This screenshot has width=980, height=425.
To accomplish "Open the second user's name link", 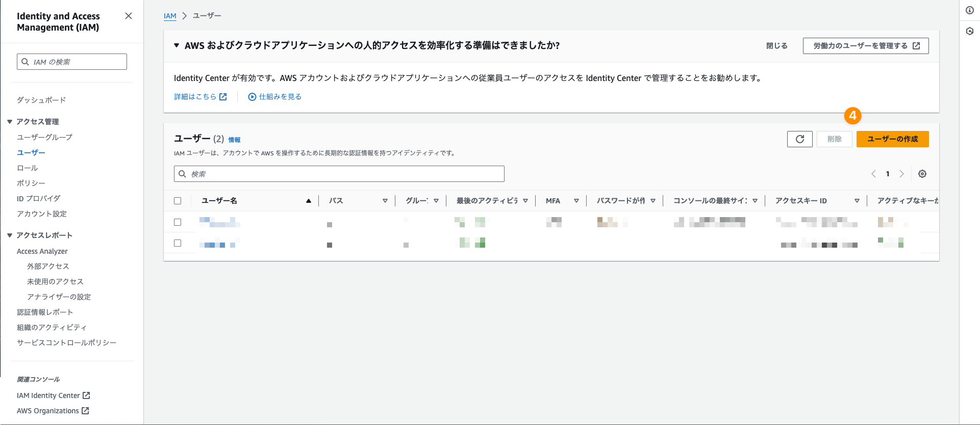I will point(219,244).
